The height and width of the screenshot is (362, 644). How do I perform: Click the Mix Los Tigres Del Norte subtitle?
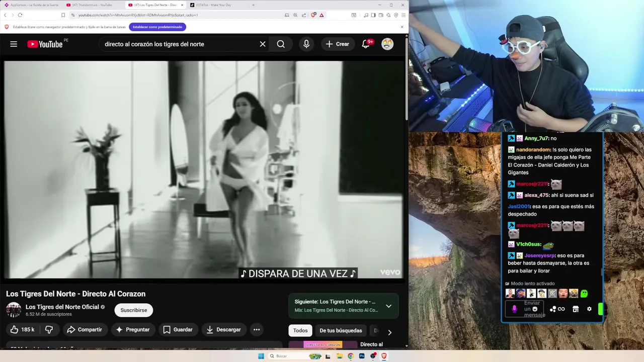tap(336, 310)
